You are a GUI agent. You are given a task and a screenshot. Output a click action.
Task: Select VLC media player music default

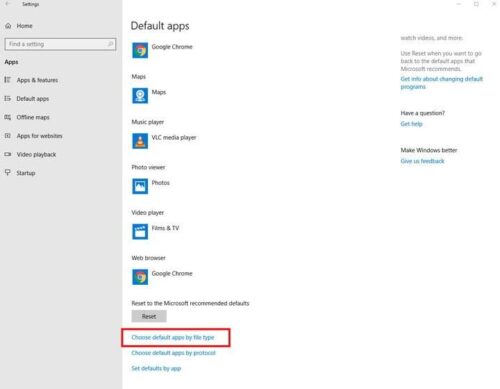[174, 137]
